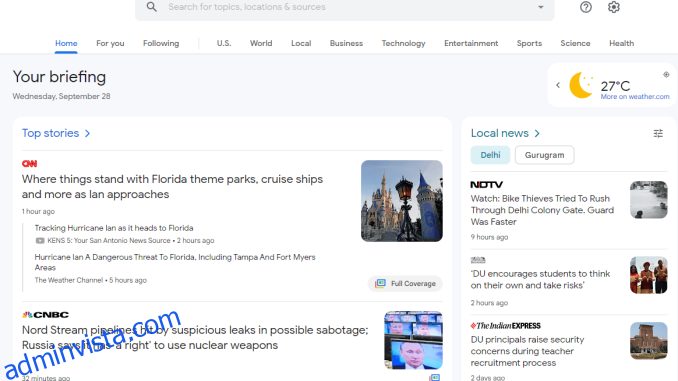The width and height of the screenshot is (678, 381).
Task: Open the Business section
Action: (x=346, y=43)
